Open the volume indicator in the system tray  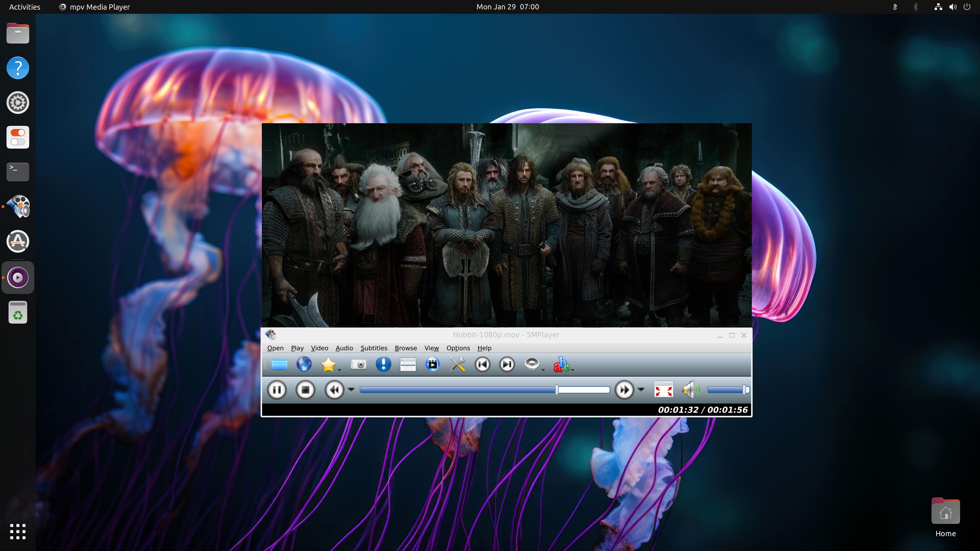click(953, 7)
